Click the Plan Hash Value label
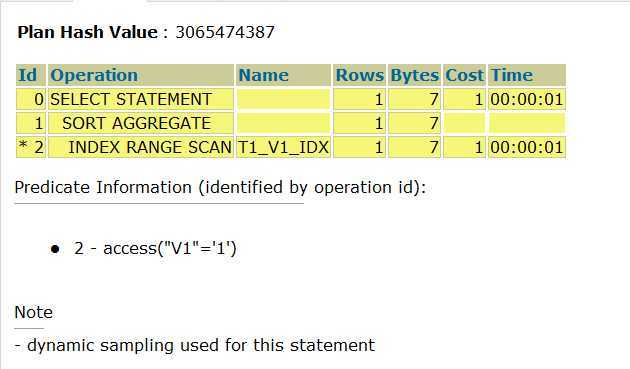The width and height of the screenshot is (630, 369). 88,32
